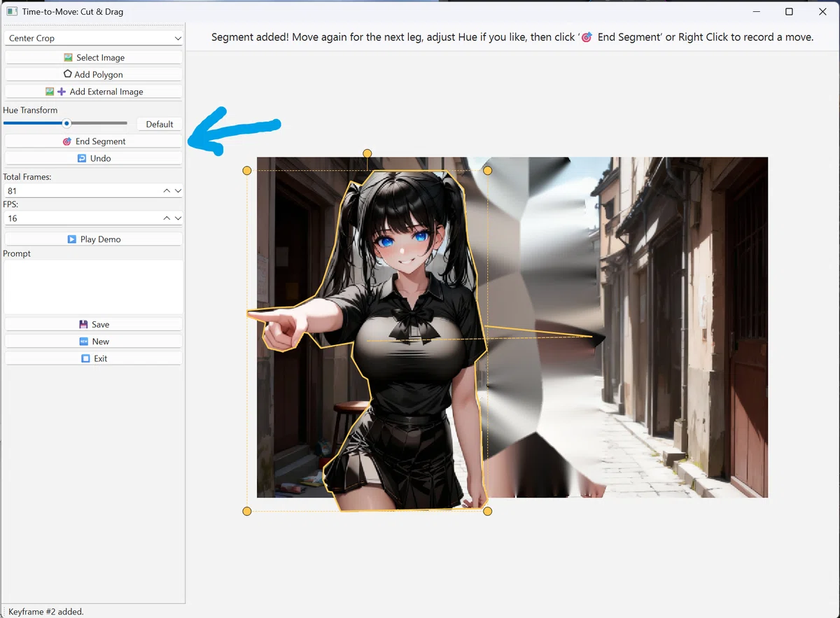840x618 pixels.
Task: Click the Save floppy disk icon
Action: [83, 324]
